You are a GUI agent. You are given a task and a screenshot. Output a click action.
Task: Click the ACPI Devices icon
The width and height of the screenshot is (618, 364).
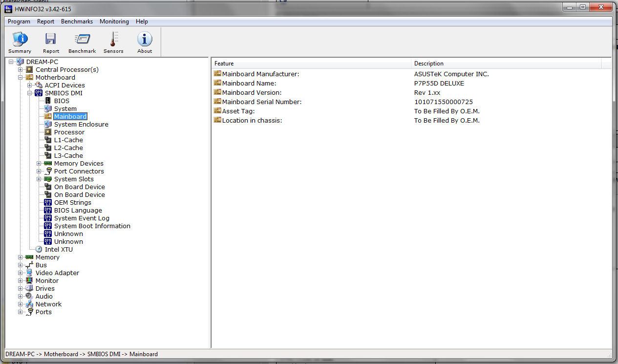pyautogui.click(x=39, y=86)
